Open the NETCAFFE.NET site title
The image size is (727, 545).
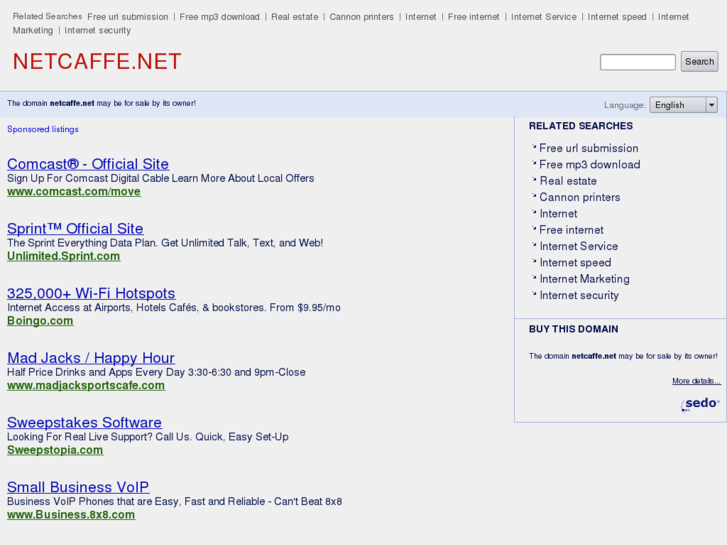[x=97, y=62]
